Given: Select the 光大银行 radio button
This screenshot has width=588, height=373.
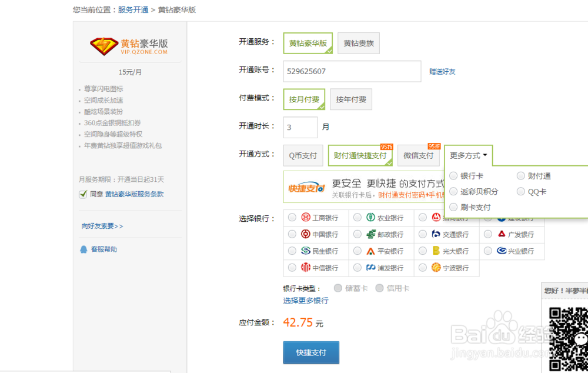Looking at the screenshot, I should click(423, 251).
